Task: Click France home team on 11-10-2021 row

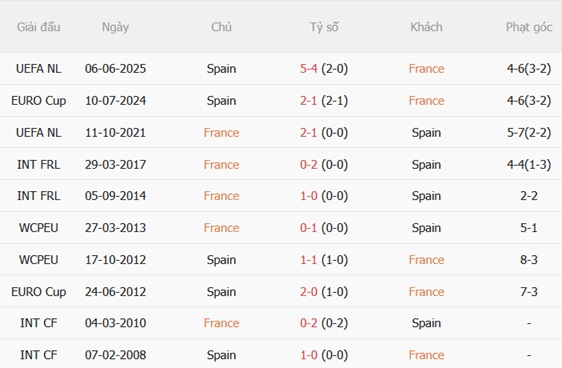Action: click(x=221, y=133)
